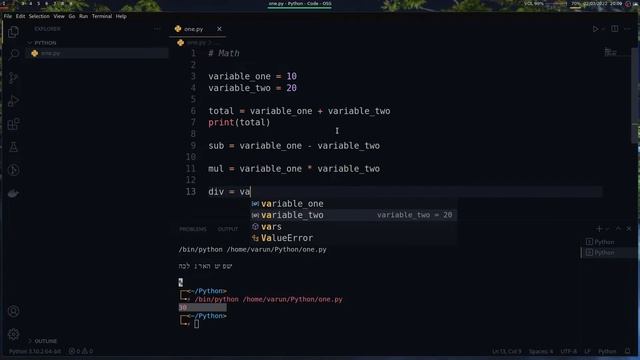Open the Docker view in activity bar
This screenshot has height=360, width=640.
click(13, 193)
